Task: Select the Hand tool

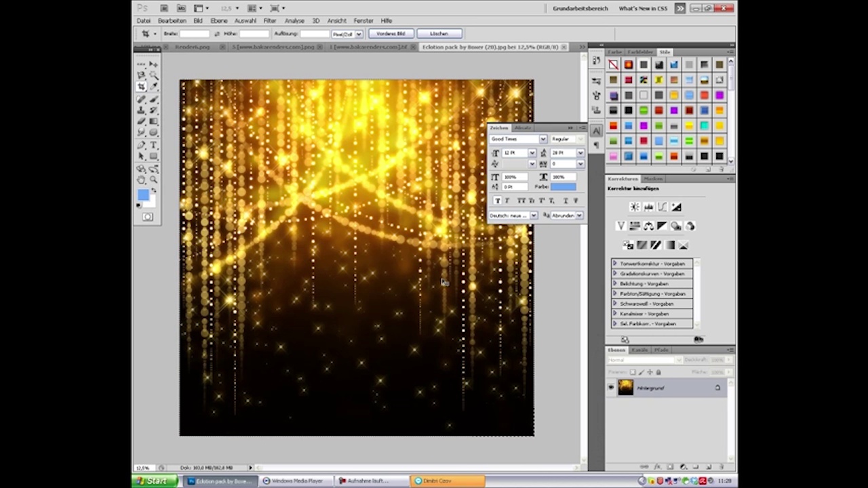Action: coord(141,180)
